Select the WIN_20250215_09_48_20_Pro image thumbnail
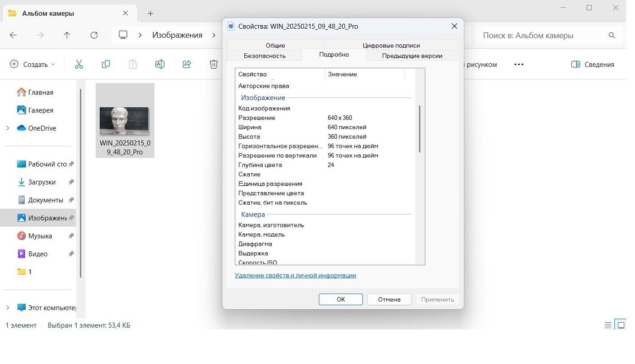The image size is (635, 364). click(125, 120)
